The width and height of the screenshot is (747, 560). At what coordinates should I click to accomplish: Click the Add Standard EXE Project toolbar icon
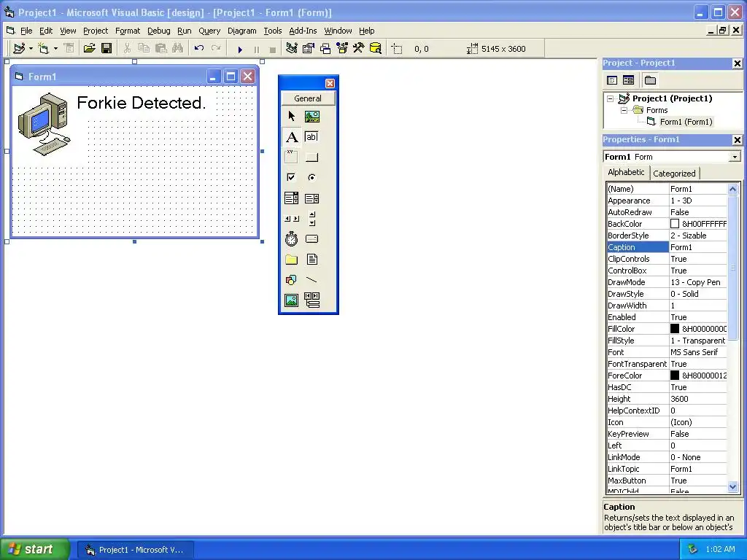coord(19,48)
